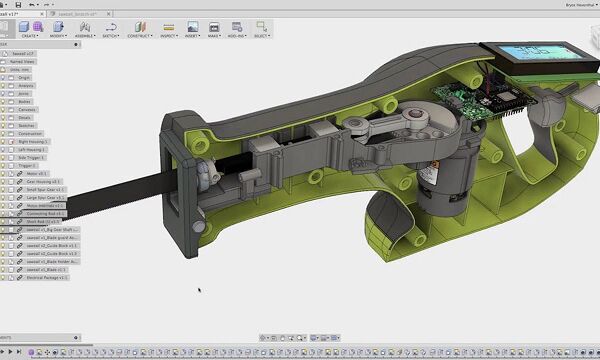Viewport: 600px width, 360px height.
Task: Toggle Canvases folder lightbulb visibility
Action: point(3,110)
